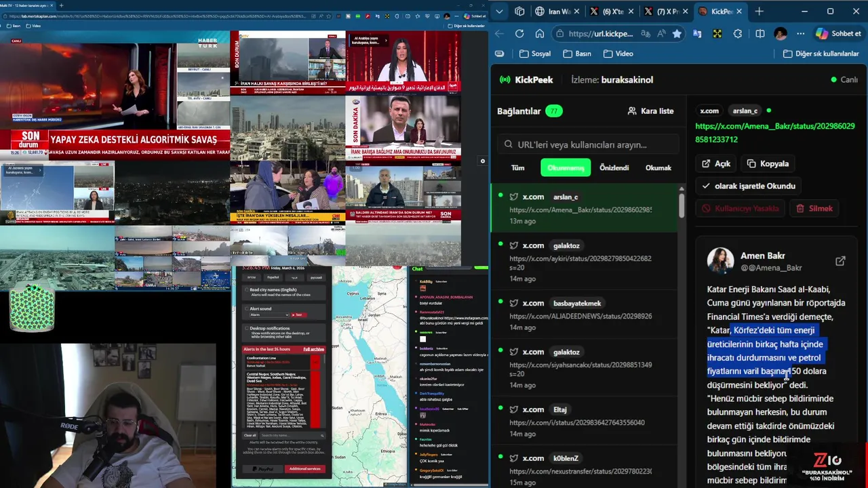The width and height of the screenshot is (868, 488).
Task: Toggle split screen view in Edge
Action: (x=760, y=33)
